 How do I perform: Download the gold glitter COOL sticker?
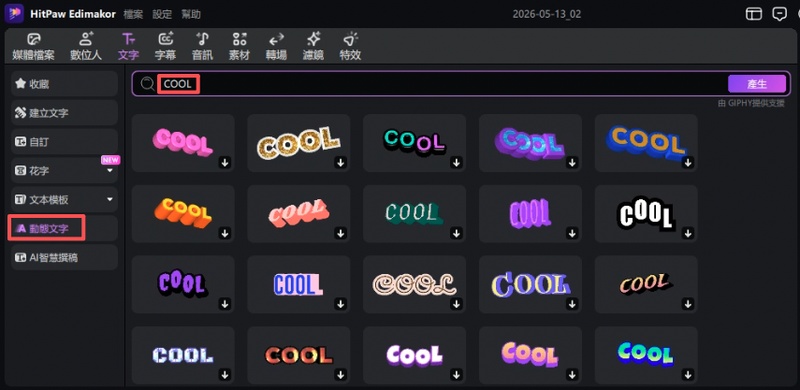tap(341, 163)
